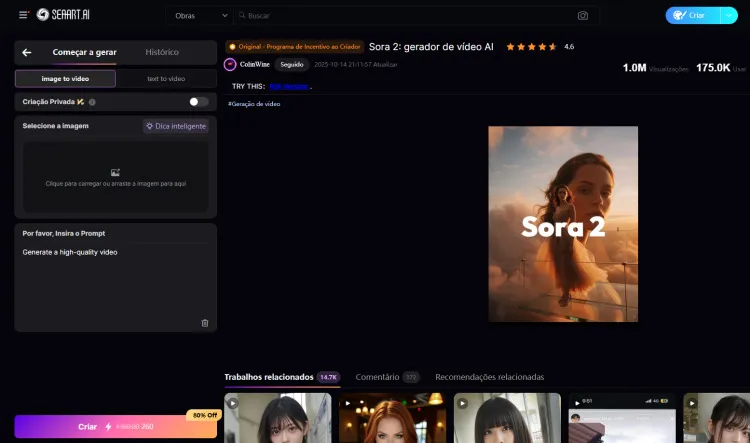
Task: Open the Obras dropdown
Action: [200, 16]
